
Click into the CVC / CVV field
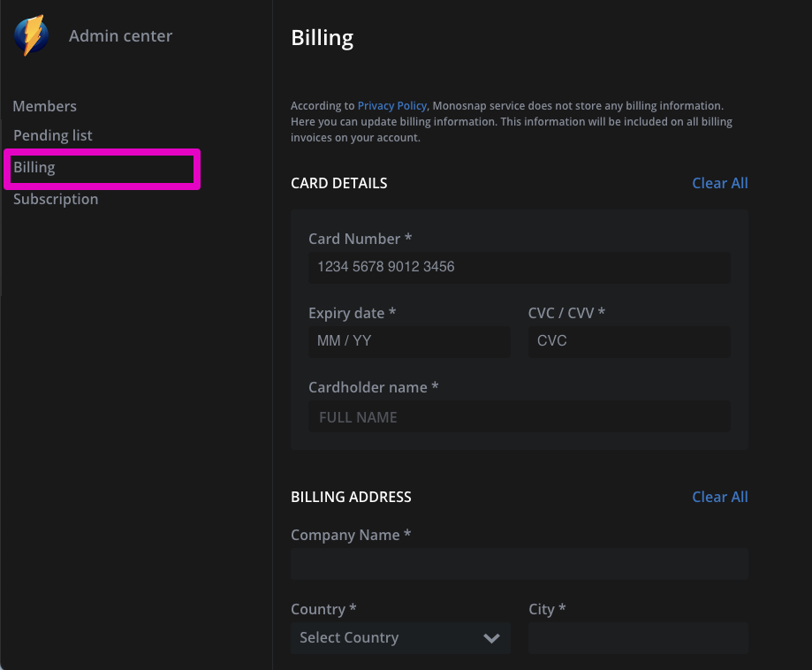click(628, 341)
